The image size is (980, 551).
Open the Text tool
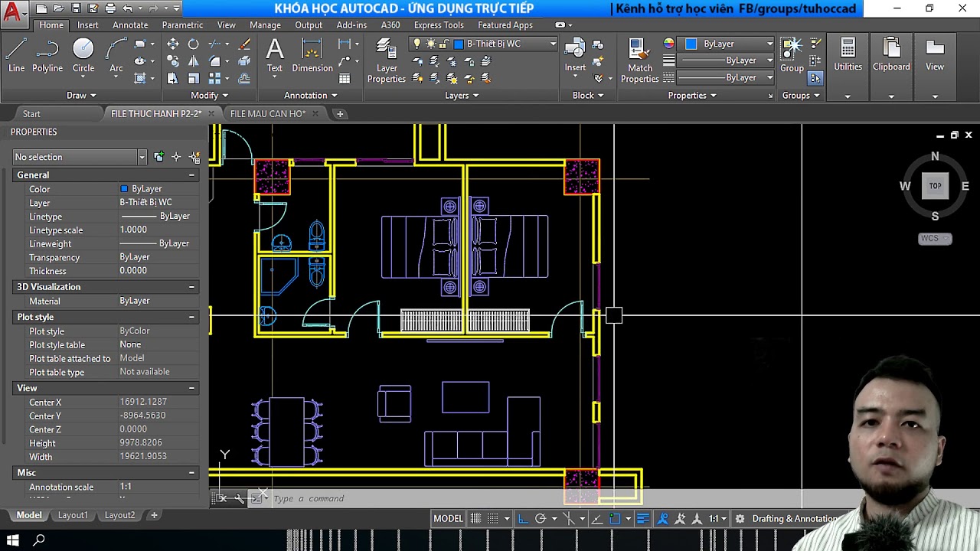[275, 56]
